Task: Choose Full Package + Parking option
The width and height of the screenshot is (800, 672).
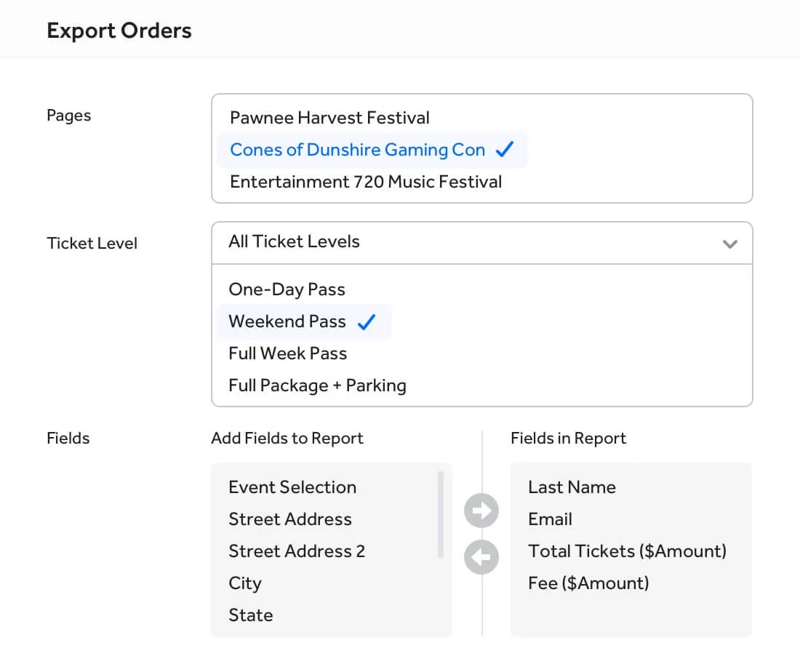Action: click(x=317, y=385)
